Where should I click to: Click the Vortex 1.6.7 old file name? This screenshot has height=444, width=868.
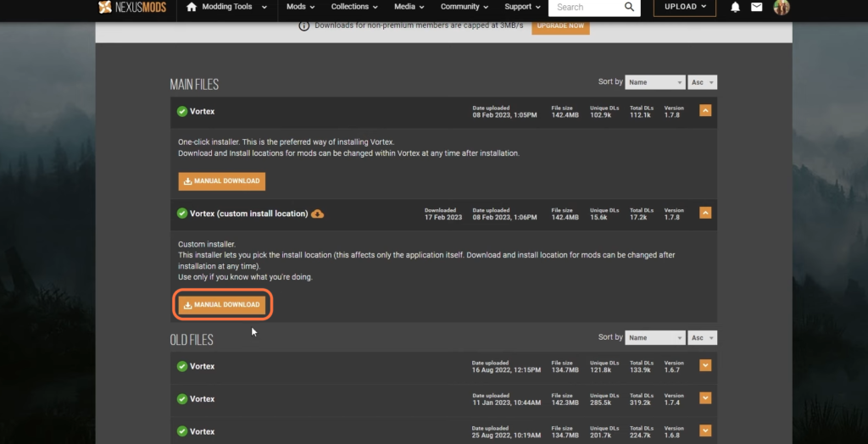pos(202,366)
